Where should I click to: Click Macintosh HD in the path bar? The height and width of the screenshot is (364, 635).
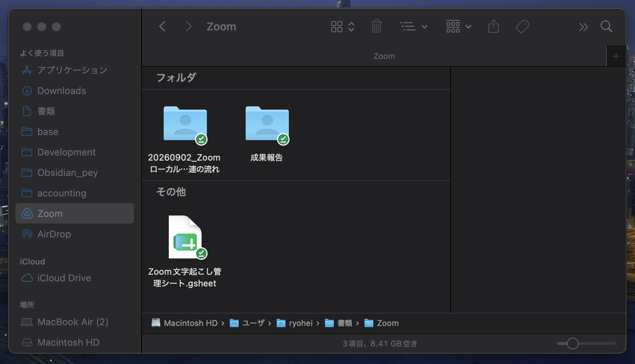click(185, 323)
